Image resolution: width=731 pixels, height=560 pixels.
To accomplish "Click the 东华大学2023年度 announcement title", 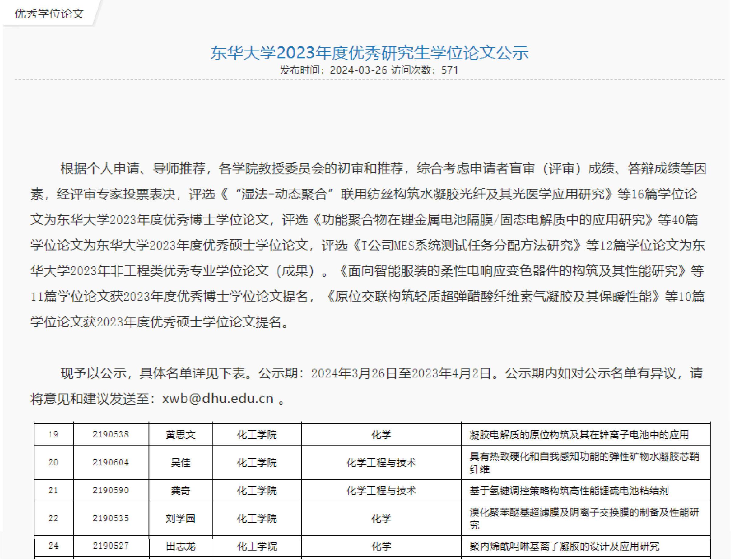I will coord(369,53).
